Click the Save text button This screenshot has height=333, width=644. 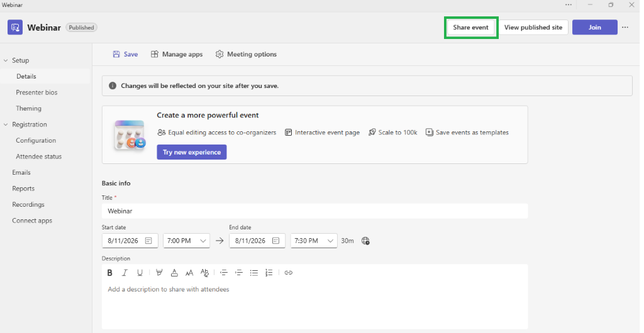click(x=131, y=54)
